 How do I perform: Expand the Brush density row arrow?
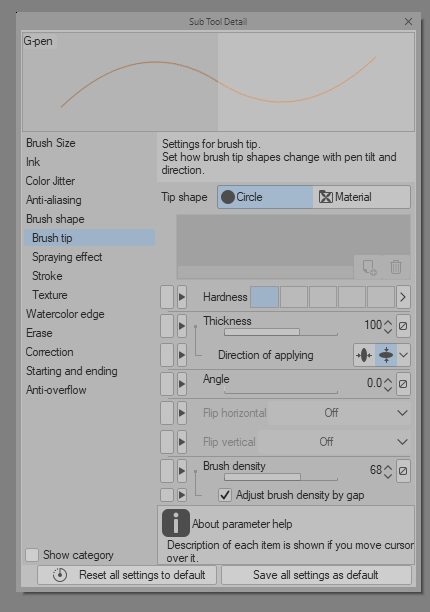coord(182,471)
